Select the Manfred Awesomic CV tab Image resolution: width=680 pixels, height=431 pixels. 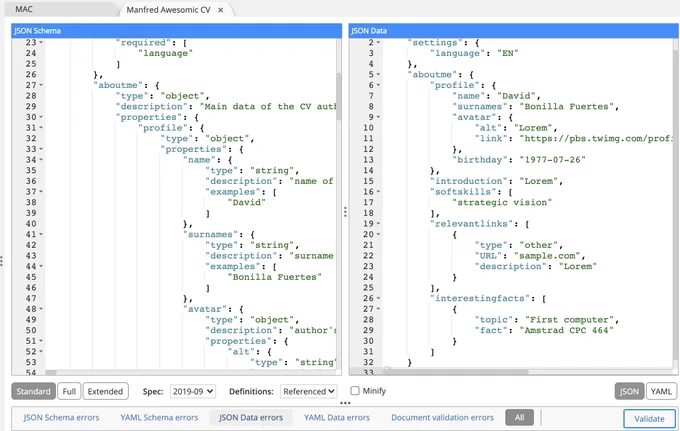pyautogui.click(x=168, y=10)
